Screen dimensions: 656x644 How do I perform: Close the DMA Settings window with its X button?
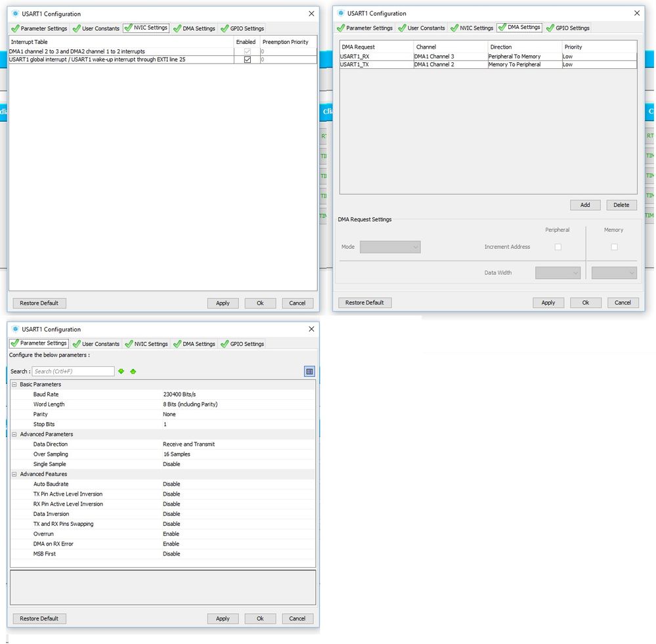point(637,13)
